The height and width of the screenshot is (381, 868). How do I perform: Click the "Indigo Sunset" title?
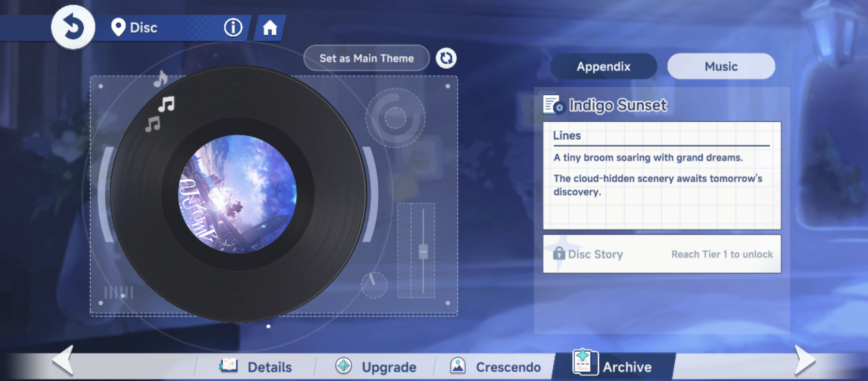coord(618,105)
